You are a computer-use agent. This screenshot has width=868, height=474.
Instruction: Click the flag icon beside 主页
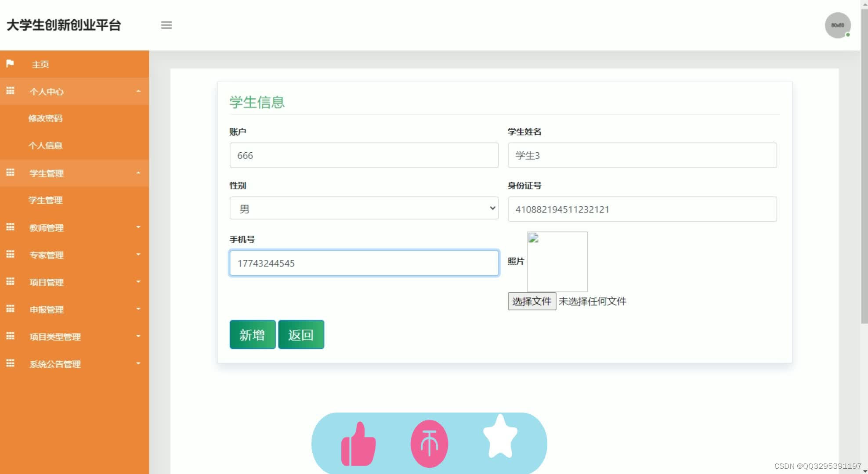point(10,64)
